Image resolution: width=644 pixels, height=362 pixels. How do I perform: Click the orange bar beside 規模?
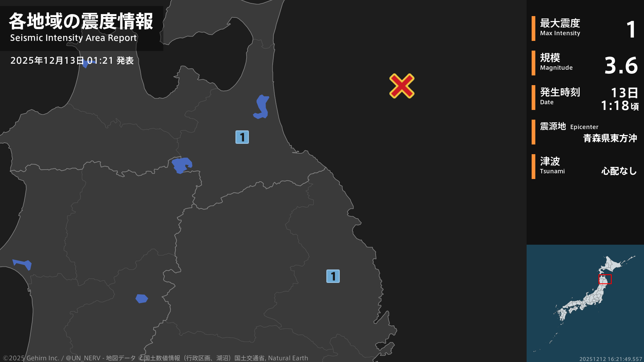pyautogui.click(x=533, y=63)
